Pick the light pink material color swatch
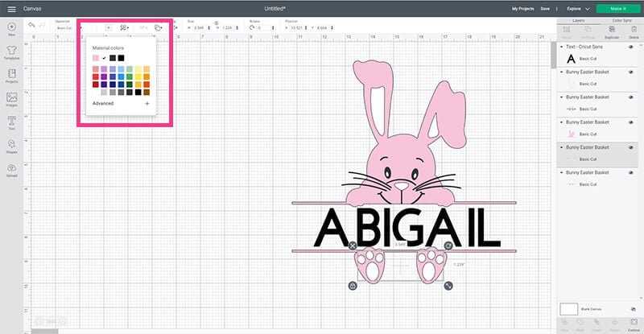Image resolution: width=644 pixels, height=334 pixels. pyautogui.click(x=96, y=58)
